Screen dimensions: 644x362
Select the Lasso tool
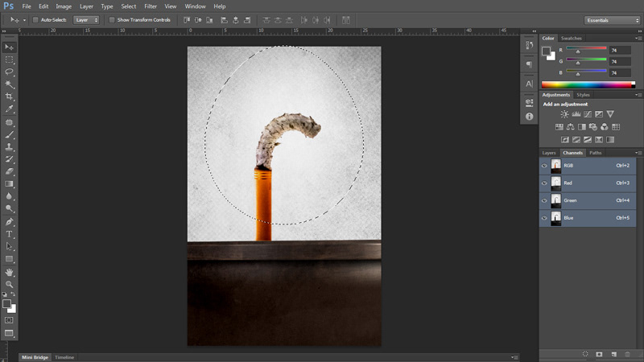tap(10, 72)
